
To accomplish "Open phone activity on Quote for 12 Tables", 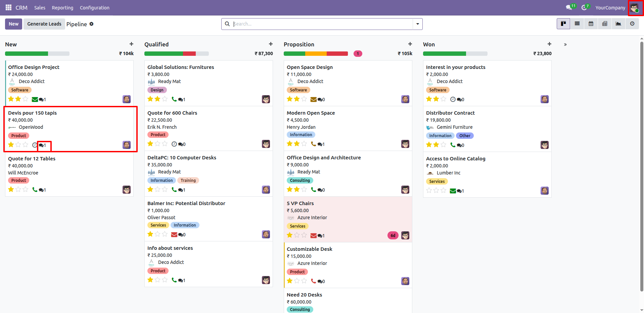I will pos(35,190).
